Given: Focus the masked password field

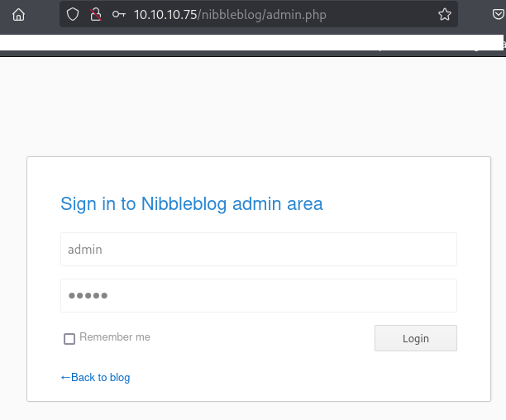Looking at the screenshot, I should (x=258, y=296).
